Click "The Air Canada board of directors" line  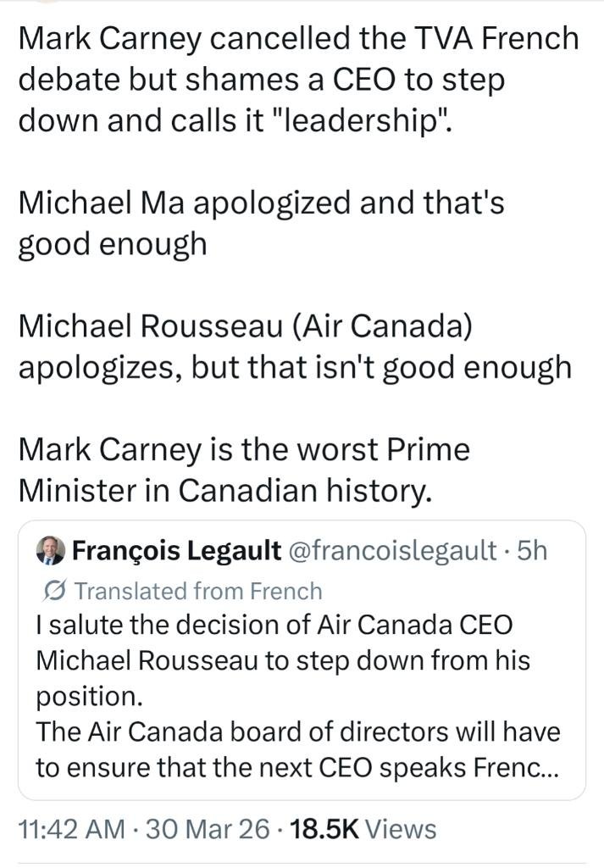coord(296,731)
